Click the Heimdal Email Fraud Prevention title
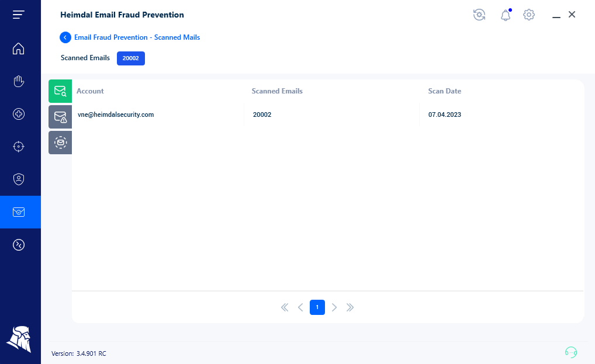This screenshot has width=595, height=364. [122, 15]
